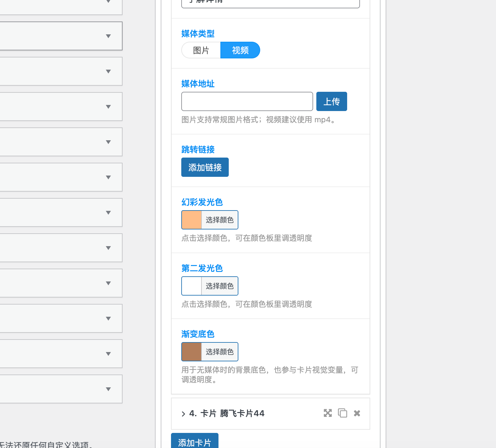Viewport: 496px width, 448px height.
Task: Click 选择颜色 button under 第二发光色
Action: tap(220, 286)
